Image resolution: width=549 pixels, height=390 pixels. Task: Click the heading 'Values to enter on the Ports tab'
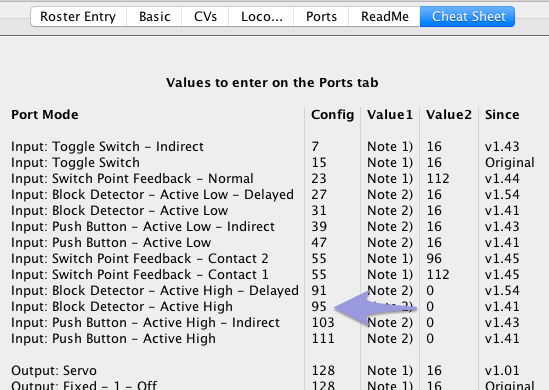pyautogui.click(x=272, y=83)
